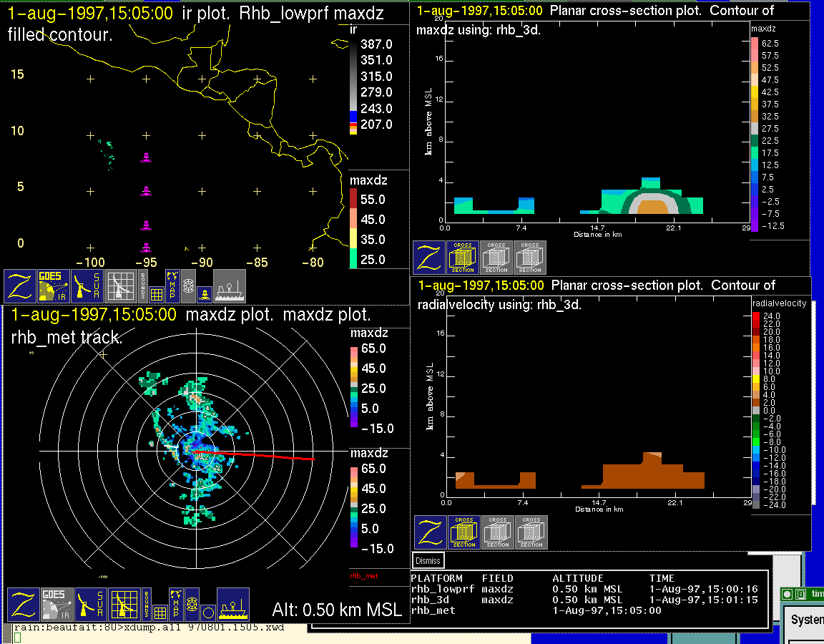Click the radar grid icon in the bottom-left panel

click(x=124, y=605)
